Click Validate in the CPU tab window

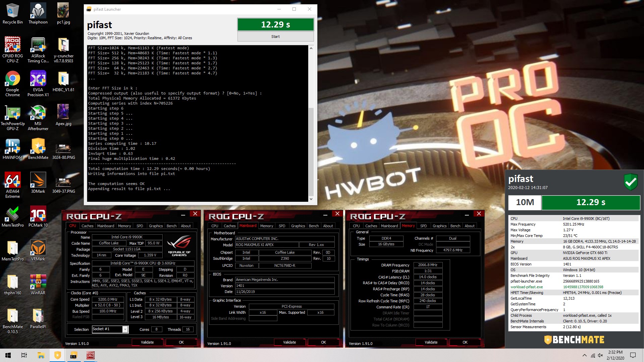coord(147,342)
